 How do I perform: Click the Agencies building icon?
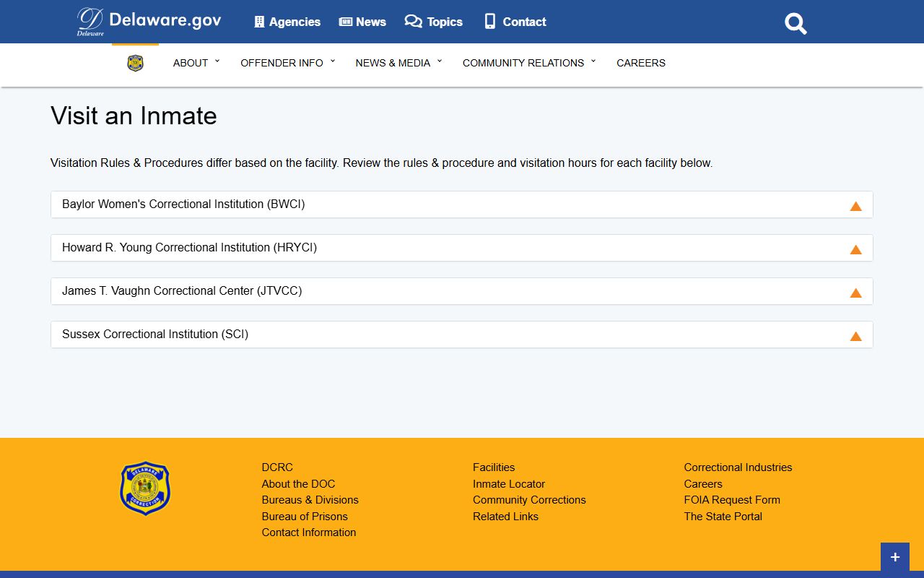coord(260,22)
